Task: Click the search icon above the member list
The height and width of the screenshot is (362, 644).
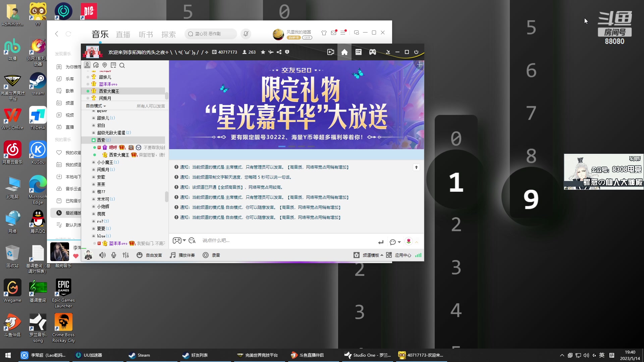Action: [x=122, y=65]
